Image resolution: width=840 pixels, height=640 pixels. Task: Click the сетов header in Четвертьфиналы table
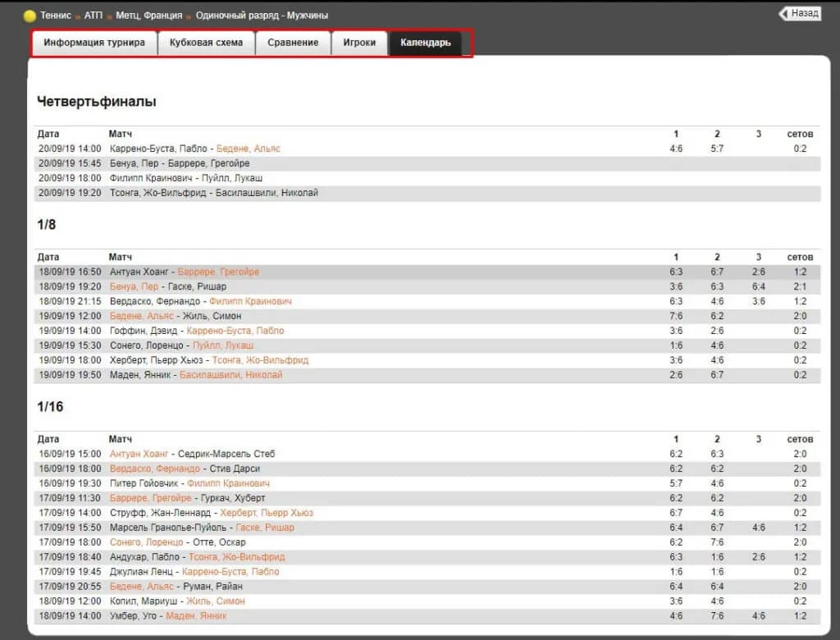(800, 134)
